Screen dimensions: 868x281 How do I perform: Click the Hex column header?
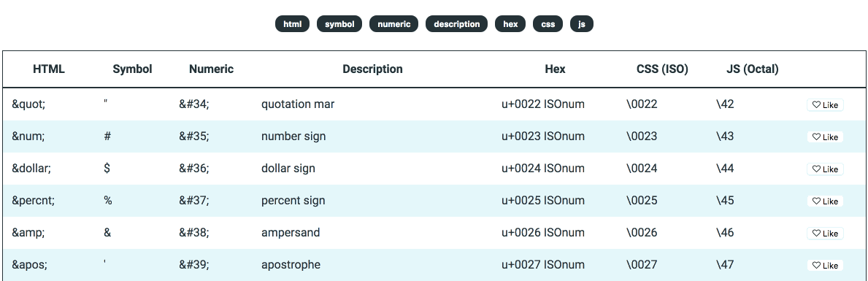(556, 69)
